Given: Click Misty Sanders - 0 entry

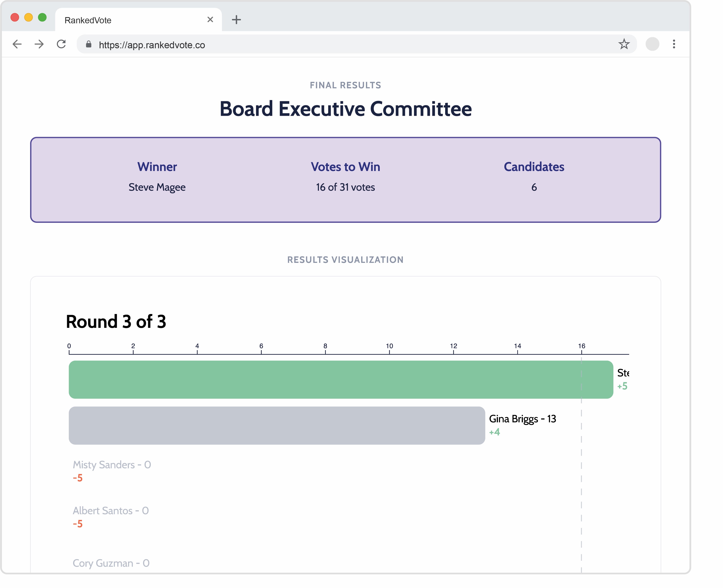Looking at the screenshot, I should [112, 465].
